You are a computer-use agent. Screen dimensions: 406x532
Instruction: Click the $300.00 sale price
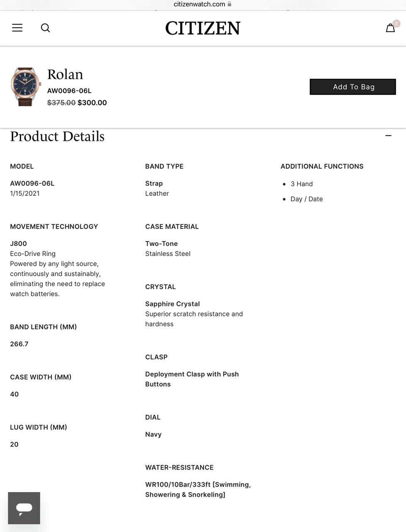tap(92, 103)
